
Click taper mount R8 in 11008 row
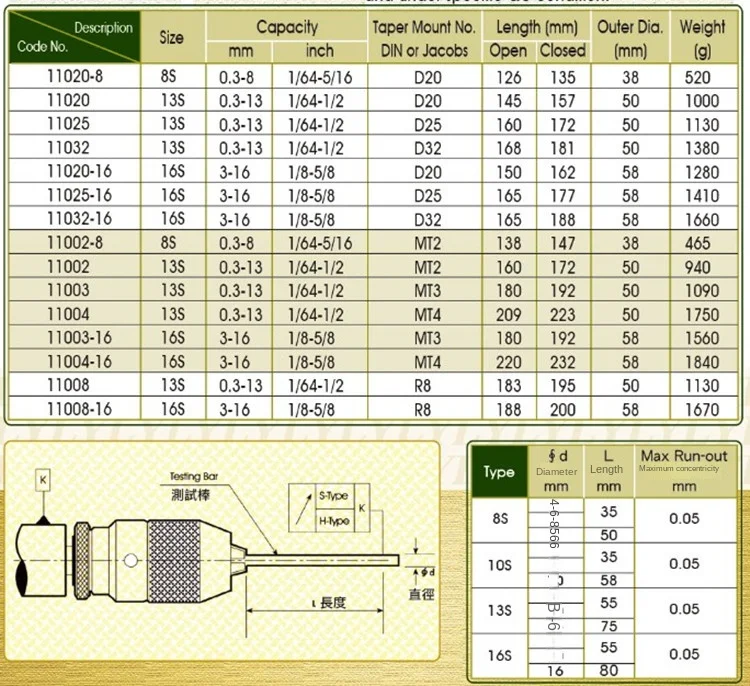coord(422,386)
